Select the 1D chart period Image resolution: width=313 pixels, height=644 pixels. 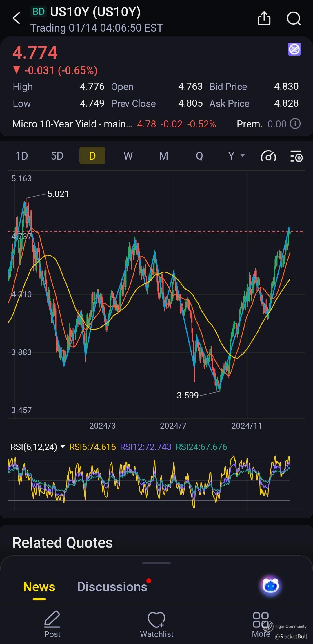pos(21,156)
